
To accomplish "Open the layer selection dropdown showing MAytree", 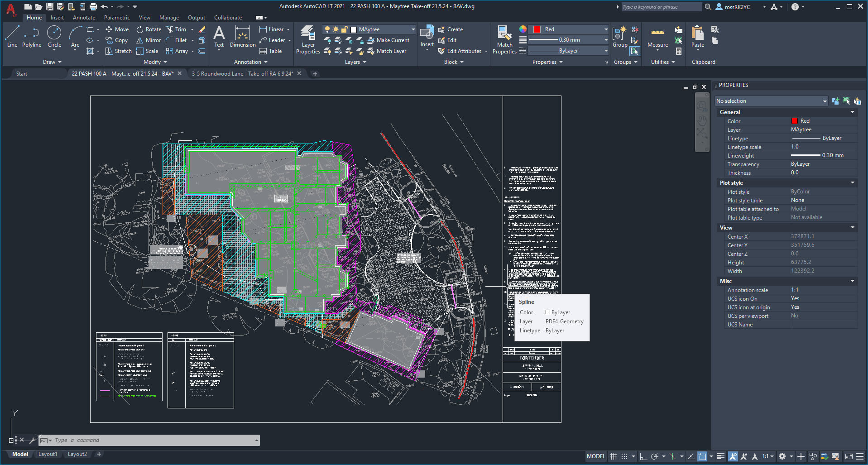I will [x=412, y=29].
